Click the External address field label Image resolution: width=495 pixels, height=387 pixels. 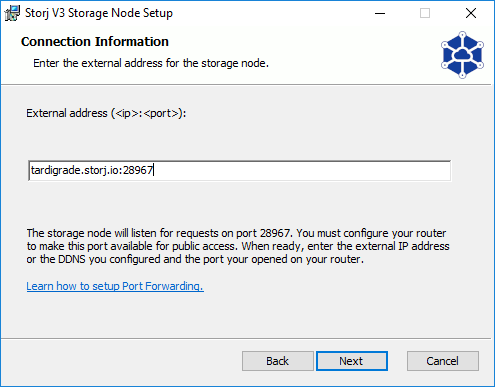(106, 113)
